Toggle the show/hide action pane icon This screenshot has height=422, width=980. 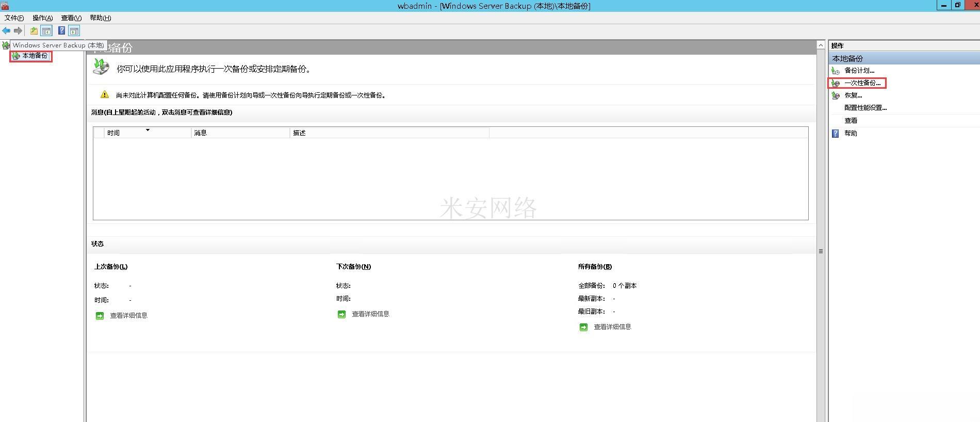tap(74, 31)
